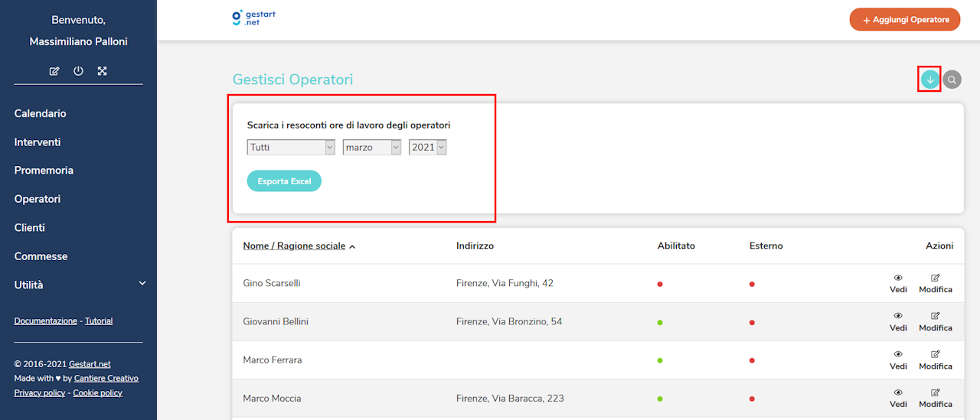Click the power logout icon in sidebar
980x420 pixels.
coord(78,71)
